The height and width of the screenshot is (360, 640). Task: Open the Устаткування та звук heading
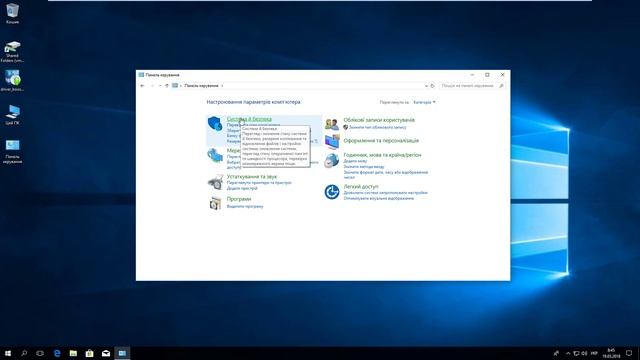click(x=252, y=177)
